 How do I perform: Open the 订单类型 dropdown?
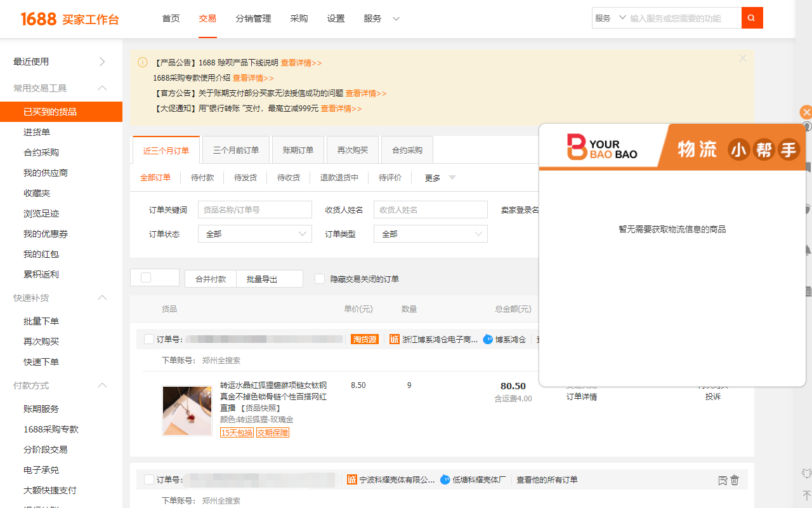click(431, 234)
